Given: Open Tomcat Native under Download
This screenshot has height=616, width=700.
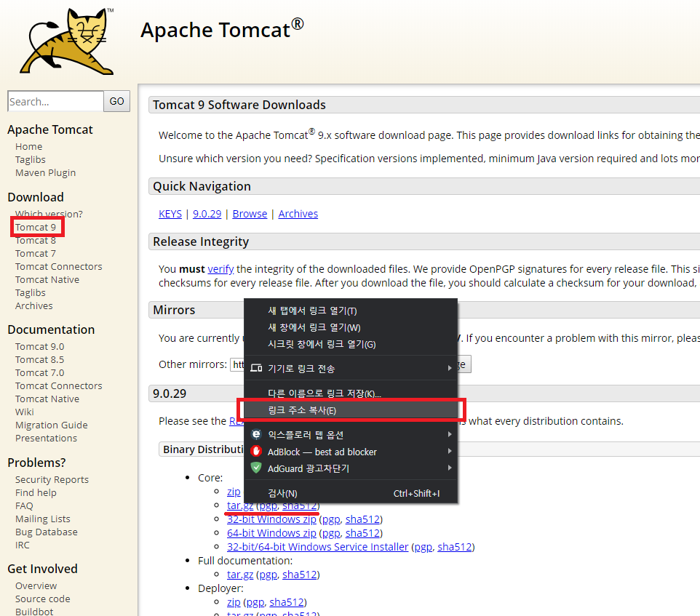Looking at the screenshot, I should click(47, 280).
